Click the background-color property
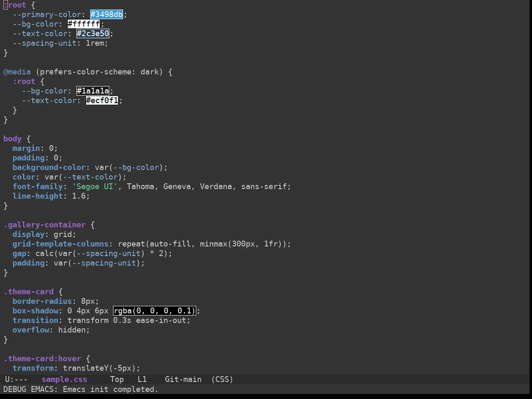 pos(49,167)
